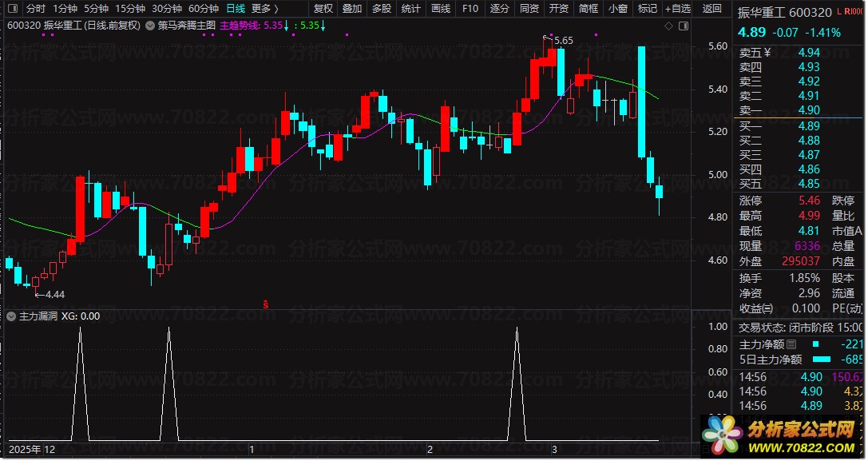
Task: Switch to the 1分钟 period tab
Action: click(65, 8)
